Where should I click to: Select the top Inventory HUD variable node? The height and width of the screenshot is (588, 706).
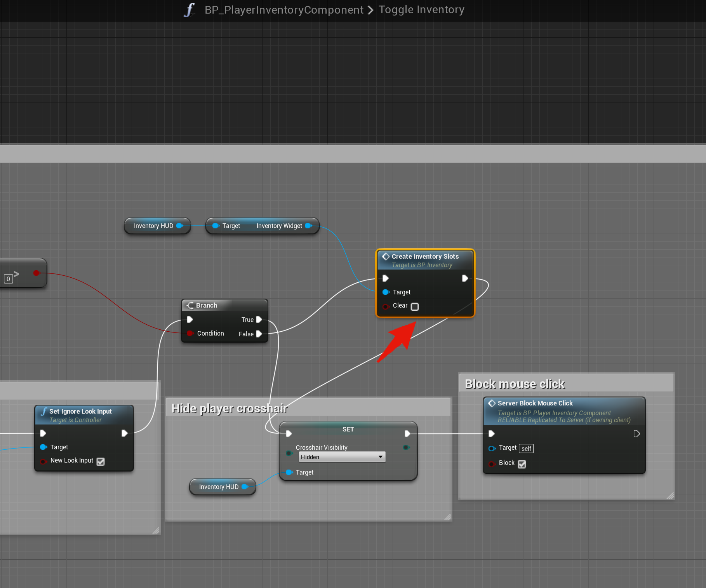(153, 226)
